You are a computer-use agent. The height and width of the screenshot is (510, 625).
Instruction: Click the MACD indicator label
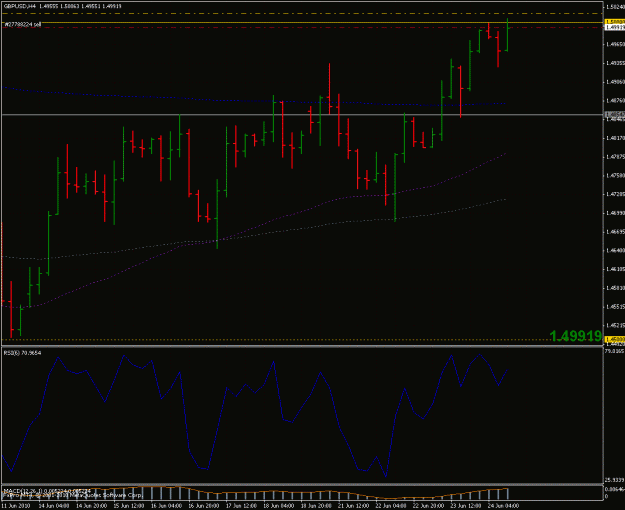[x=47, y=490]
